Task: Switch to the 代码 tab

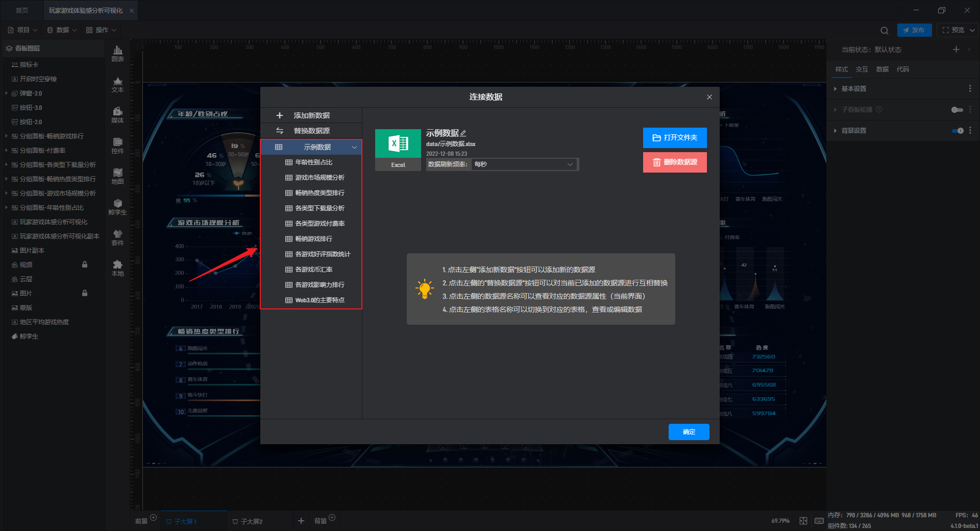Action: coord(902,69)
